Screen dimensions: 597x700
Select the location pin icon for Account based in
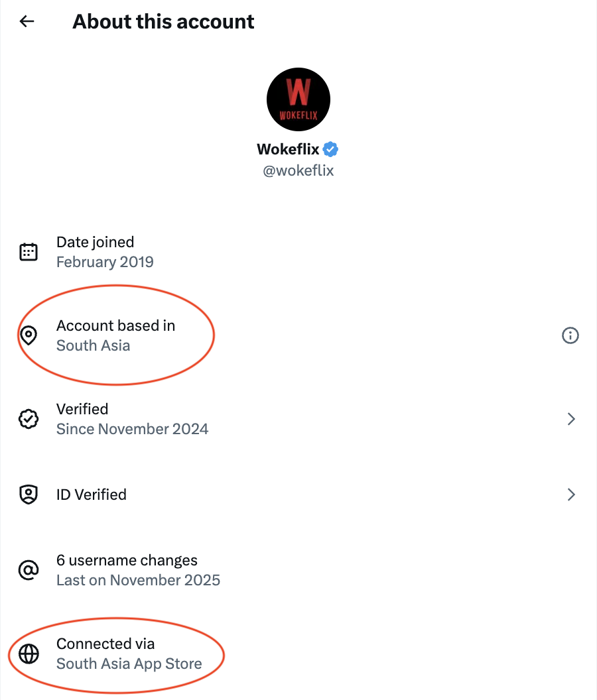tap(28, 335)
